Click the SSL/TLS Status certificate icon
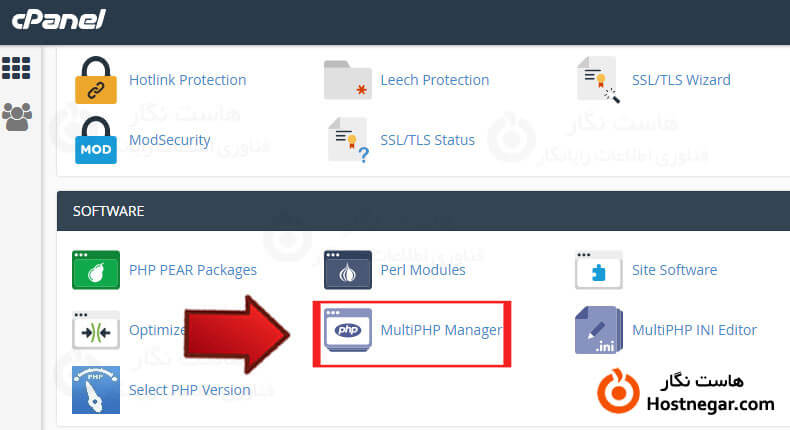Image resolution: width=790 pixels, height=430 pixels. (347, 140)
